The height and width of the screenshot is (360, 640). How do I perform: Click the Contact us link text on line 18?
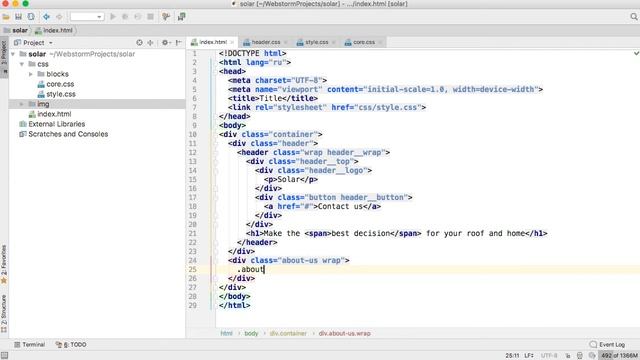[x=340, y=207]
